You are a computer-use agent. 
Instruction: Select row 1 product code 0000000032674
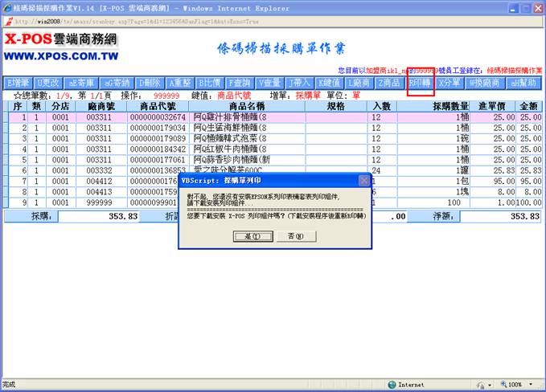coord(158,117)
